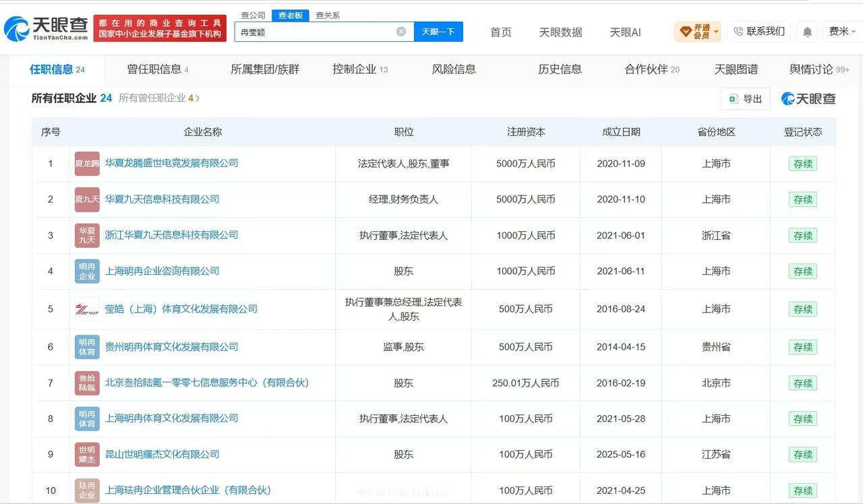Open 浙江华夏九天信息科技有限公司 link
Viewport: 863px width, 504px height.
171,235
